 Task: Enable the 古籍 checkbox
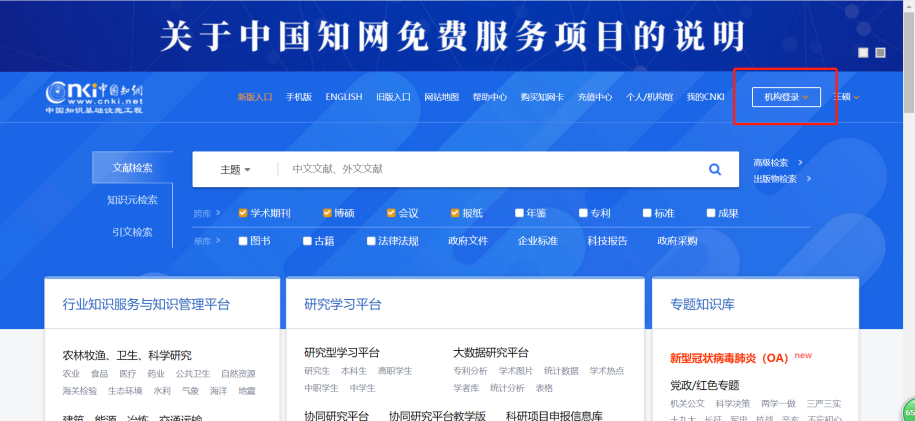[x=307, y=241]
